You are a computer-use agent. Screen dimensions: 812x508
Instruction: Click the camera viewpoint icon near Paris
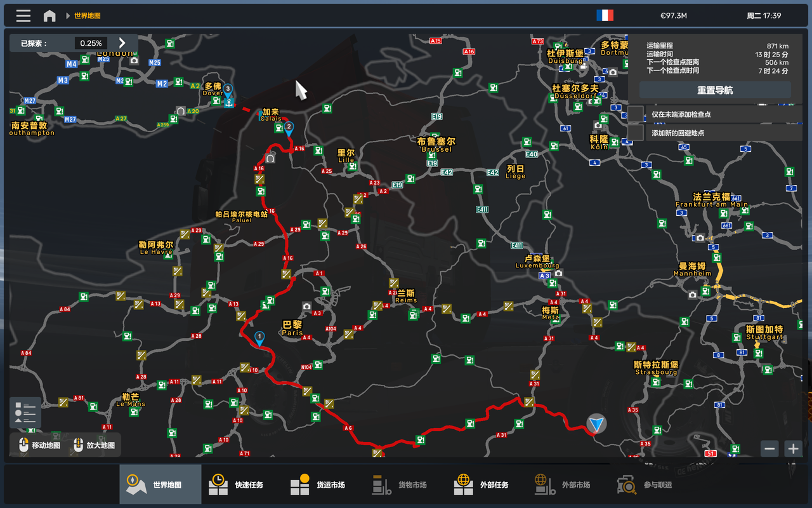point(307,306)
